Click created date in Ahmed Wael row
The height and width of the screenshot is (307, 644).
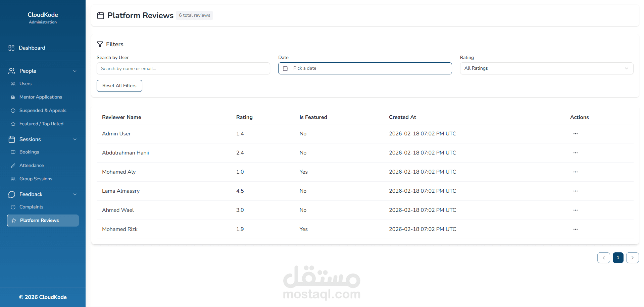tap(423, 210)
